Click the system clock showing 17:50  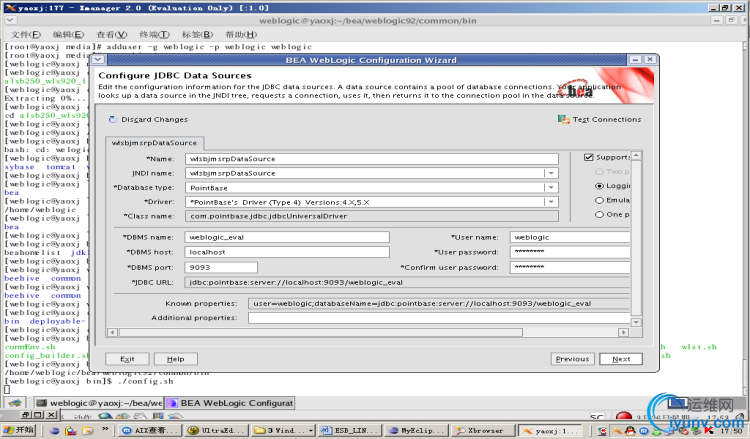[x=732, y=431]
